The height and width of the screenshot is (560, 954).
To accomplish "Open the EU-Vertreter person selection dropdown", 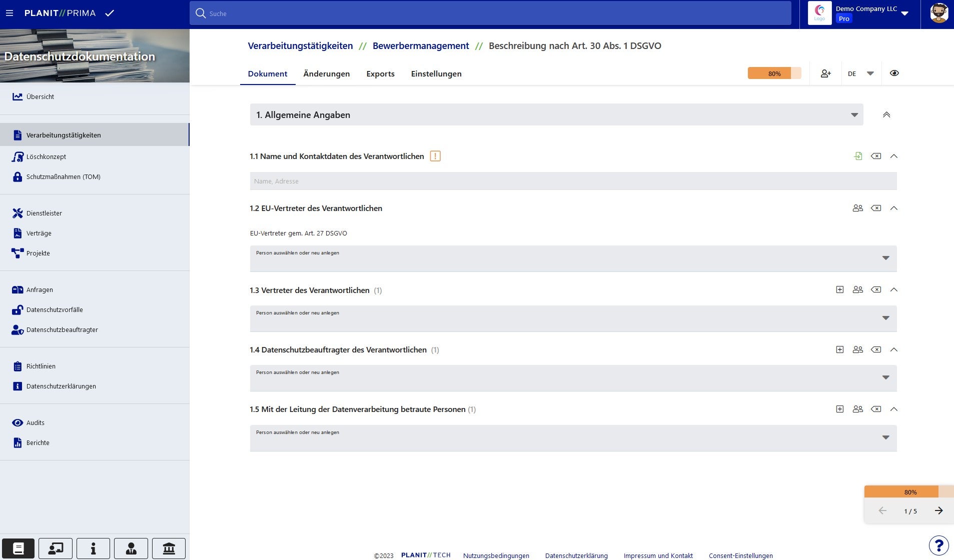I will coord(573,258).
